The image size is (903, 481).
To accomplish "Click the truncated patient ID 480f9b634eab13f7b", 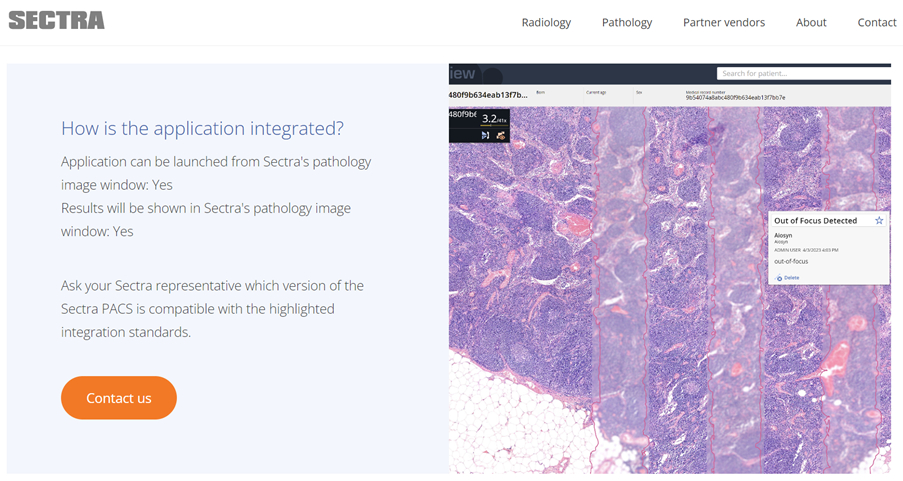I will tap(488, 96).
